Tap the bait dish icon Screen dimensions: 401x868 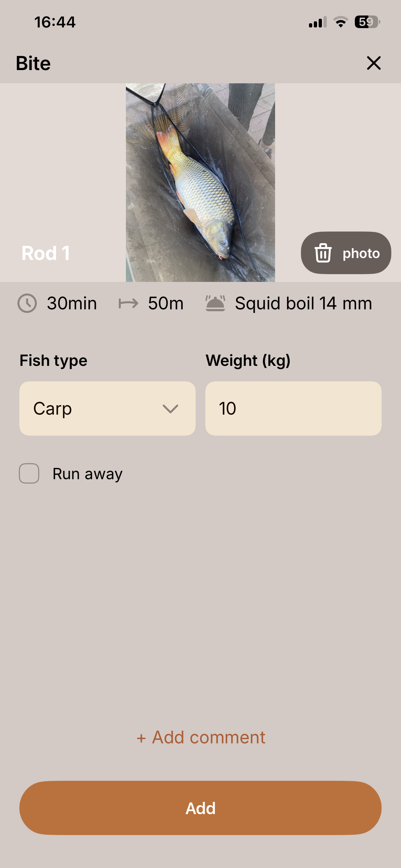click(x=215, y=303)
